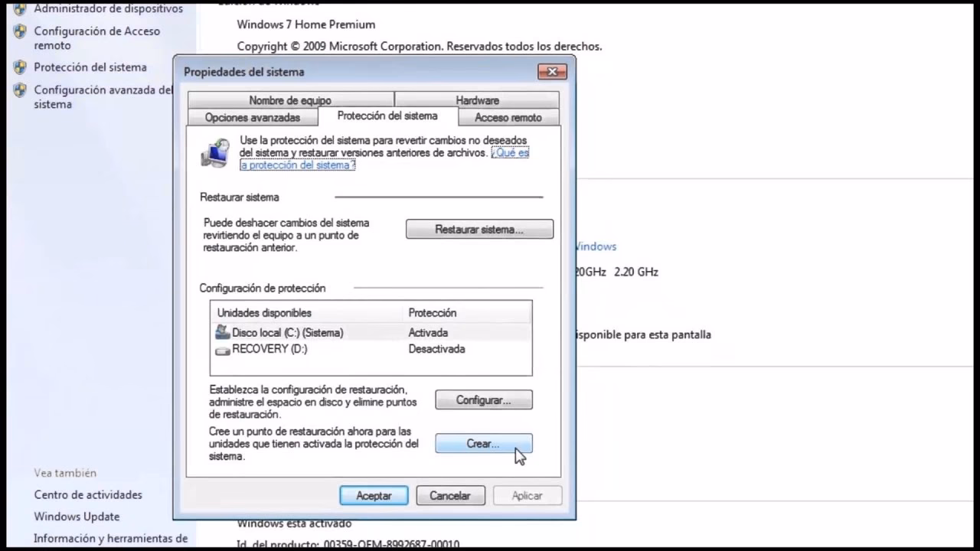Confirm changes with the Aceptar button
The height and width of the screenshot is (551, 980).
point(374,495)
